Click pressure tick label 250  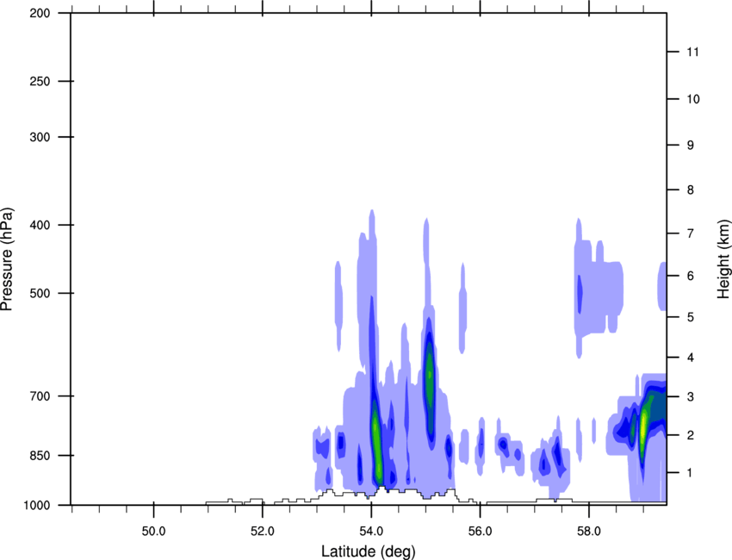point(40,81)
